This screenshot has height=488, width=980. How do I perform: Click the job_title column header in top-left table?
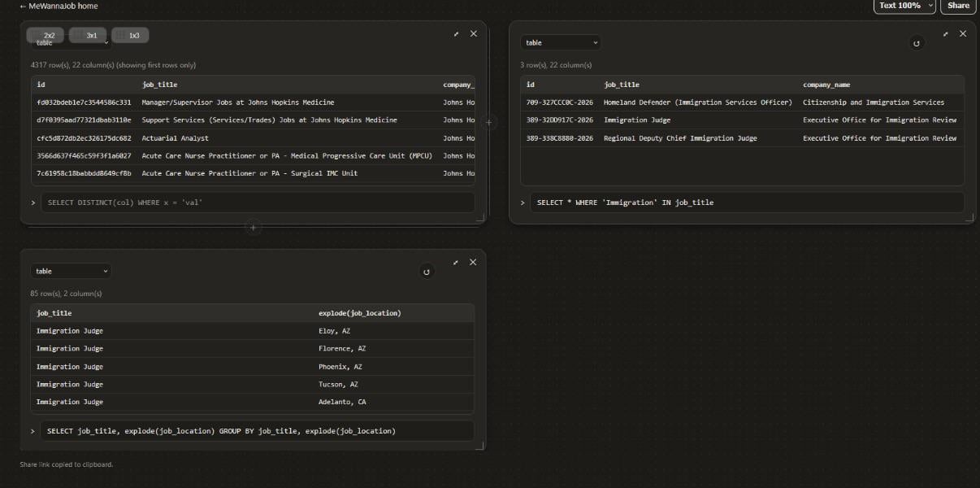pyautogui.click(x=159, y=85)
